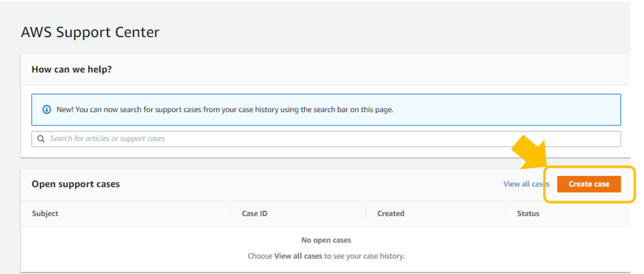Focus the Search for articles or support cases field
Viewport: 644px width, 274px height.
click(x=326, y=139)
